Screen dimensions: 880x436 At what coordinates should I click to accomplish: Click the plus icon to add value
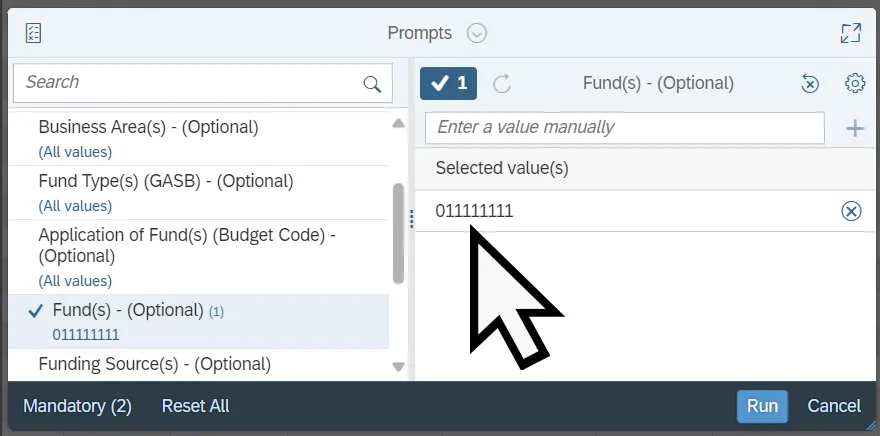[x=855, y=127]
